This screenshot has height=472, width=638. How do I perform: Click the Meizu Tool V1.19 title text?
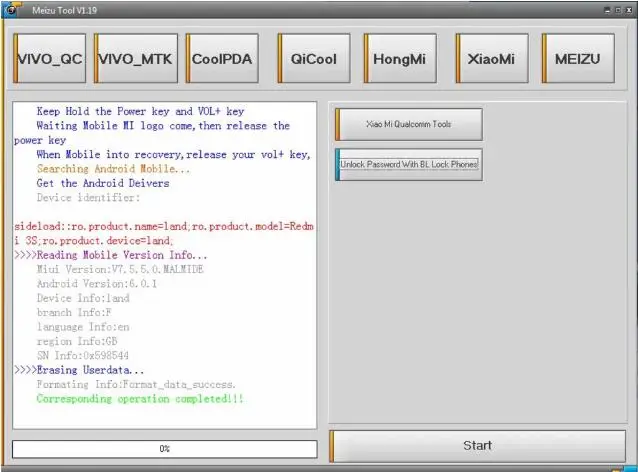[65, 11]
